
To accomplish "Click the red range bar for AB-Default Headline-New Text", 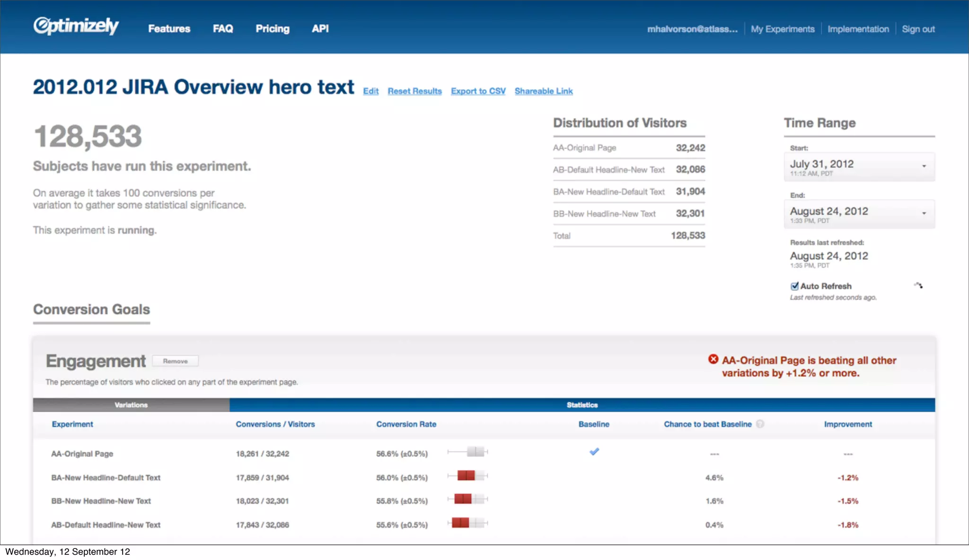I will point(460,523).
